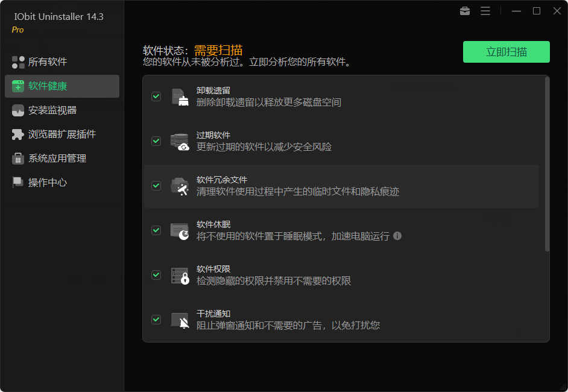Image resolution: width=568 pixels, height=392 pixels.
Task: Toggle the 软件权限 checkbox off
Action: (156, 274)
